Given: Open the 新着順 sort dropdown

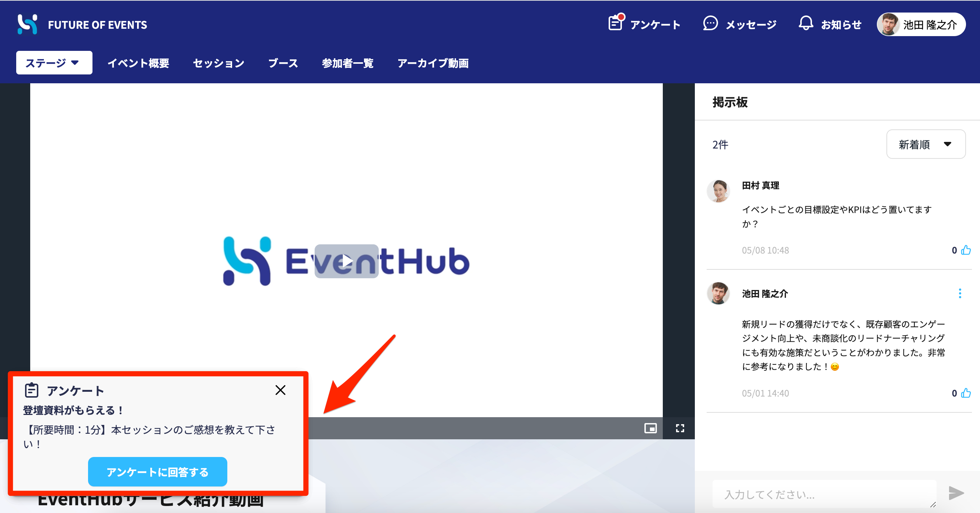Looking at the screenshot, I should tap(925, 144).
